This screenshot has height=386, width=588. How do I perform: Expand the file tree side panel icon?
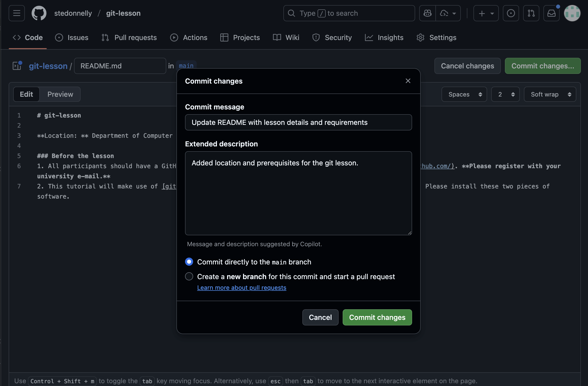pos(17,66)
